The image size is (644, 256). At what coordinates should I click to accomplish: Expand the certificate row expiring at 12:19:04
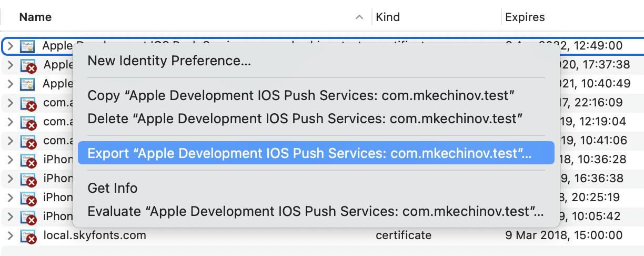[10, 122]
